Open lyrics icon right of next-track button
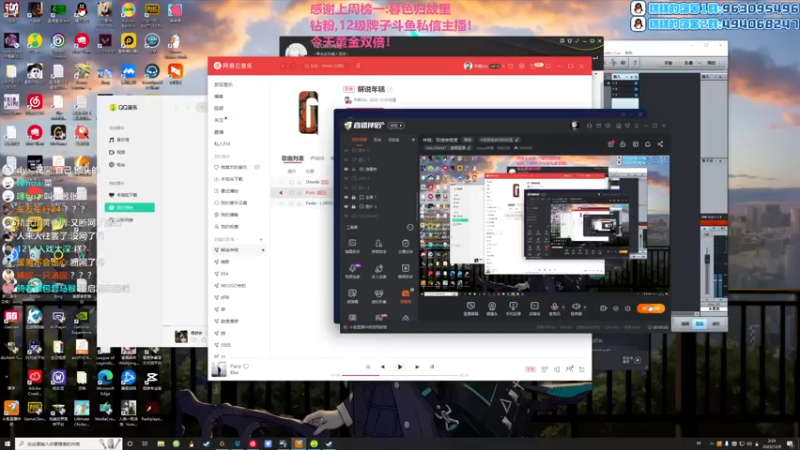The height and width of the screenshot is (450, 800). [x=432, y=367]
